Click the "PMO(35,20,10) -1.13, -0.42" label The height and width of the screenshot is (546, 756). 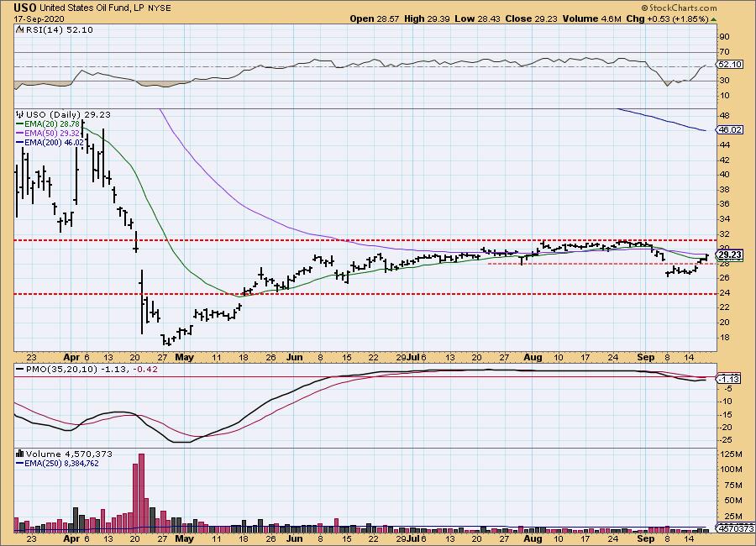92,370
